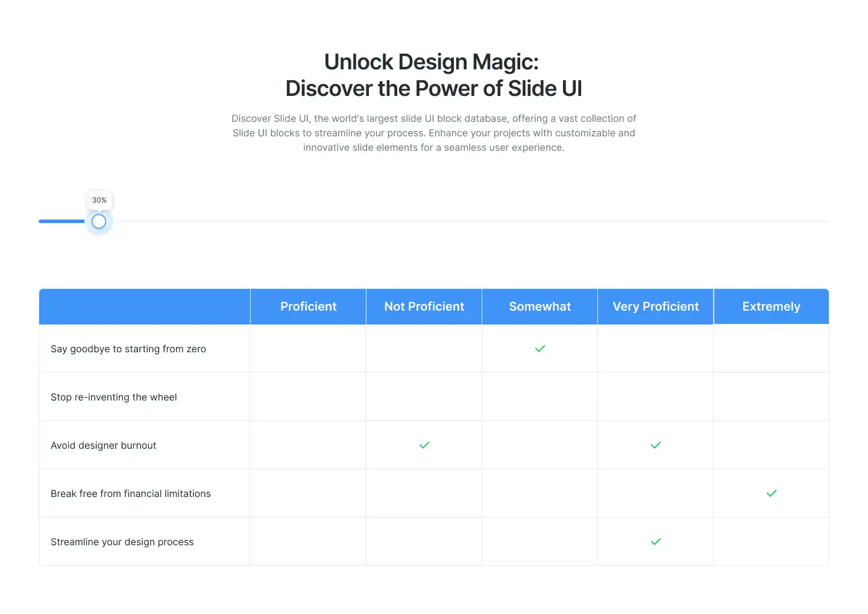This screenshot has width=868, height=614.
Task: Select the Very Proficient column header
Action: (x=656, y=306)
